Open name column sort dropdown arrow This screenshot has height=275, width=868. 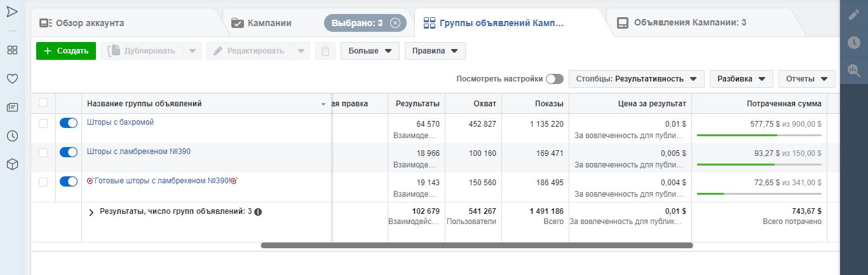coord(323,104)
